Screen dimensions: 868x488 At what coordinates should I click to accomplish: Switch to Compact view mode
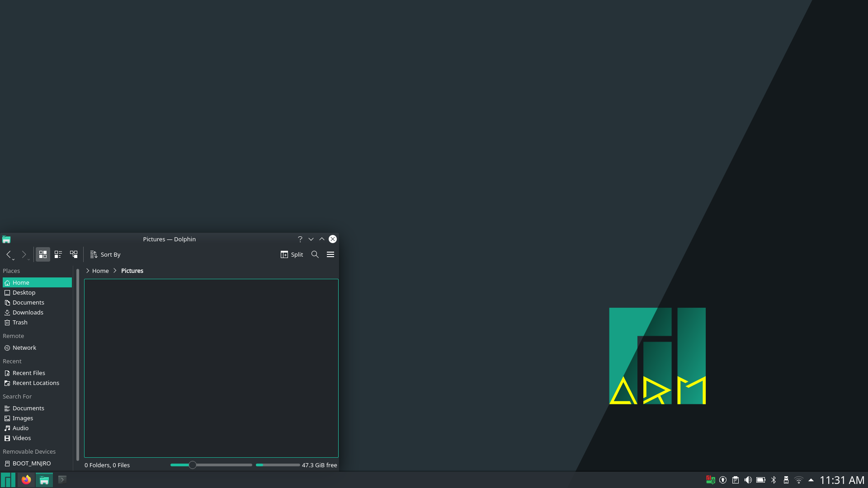[58, 254]
